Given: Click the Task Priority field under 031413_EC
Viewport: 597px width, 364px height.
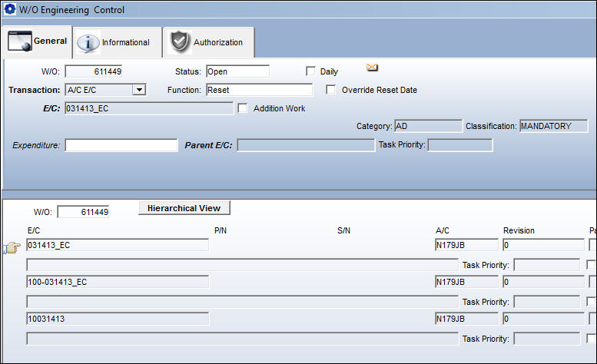Looking at the screenshot, I should (x=547, y=265).
